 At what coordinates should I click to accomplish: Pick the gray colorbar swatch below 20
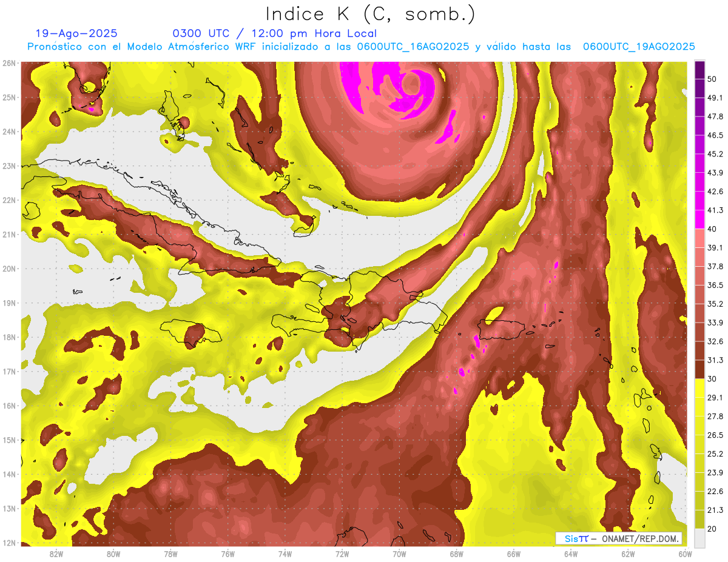(x=699, y=538)
